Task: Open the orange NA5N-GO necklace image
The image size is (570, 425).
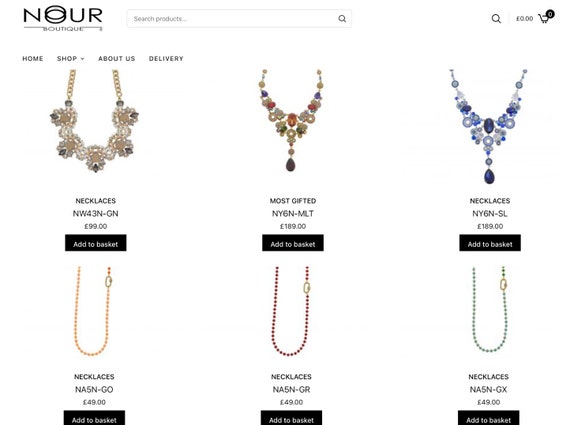Action: click(93, 311)
